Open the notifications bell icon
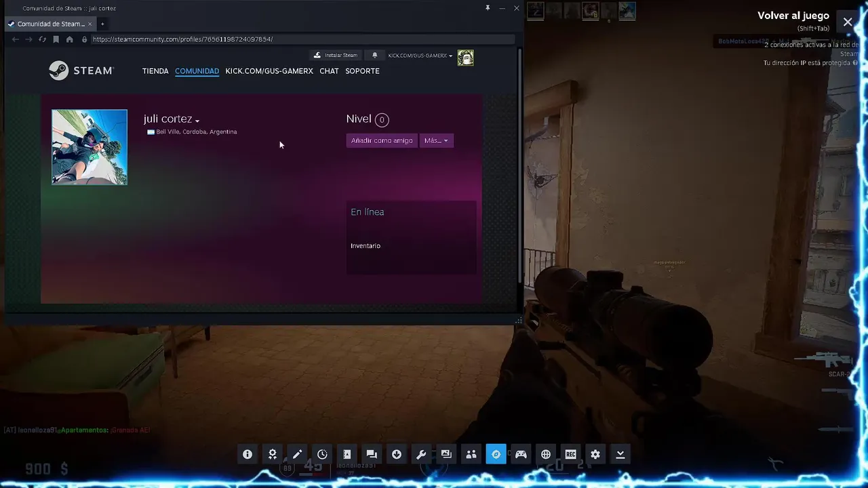868x488 pixels. point(374,56)
